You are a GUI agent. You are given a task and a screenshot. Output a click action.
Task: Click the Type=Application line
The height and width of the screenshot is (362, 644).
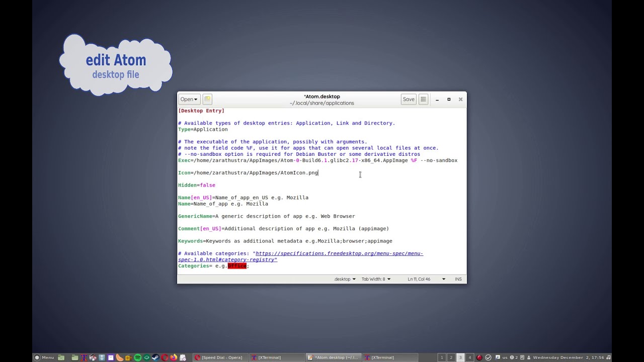(x=203, y=129)
